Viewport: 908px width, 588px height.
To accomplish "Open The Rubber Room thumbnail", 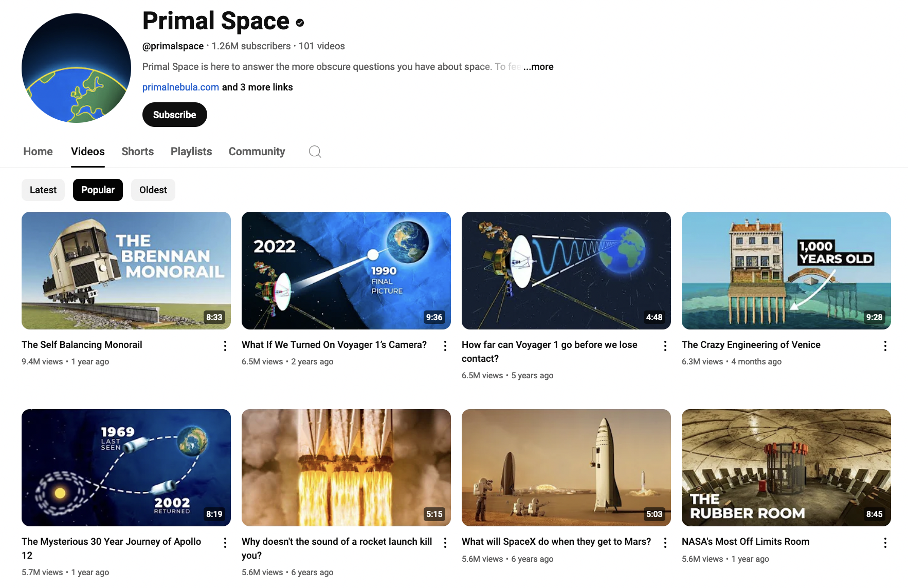I will (x=786, y=468).
